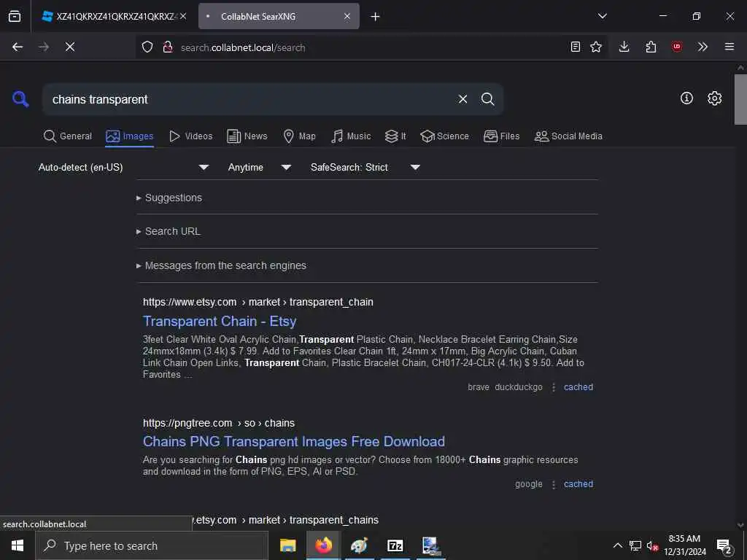The height and width of the screenshot is (560, 747).
Task: Open the taskbar clock and date
Action: [685, 545]
